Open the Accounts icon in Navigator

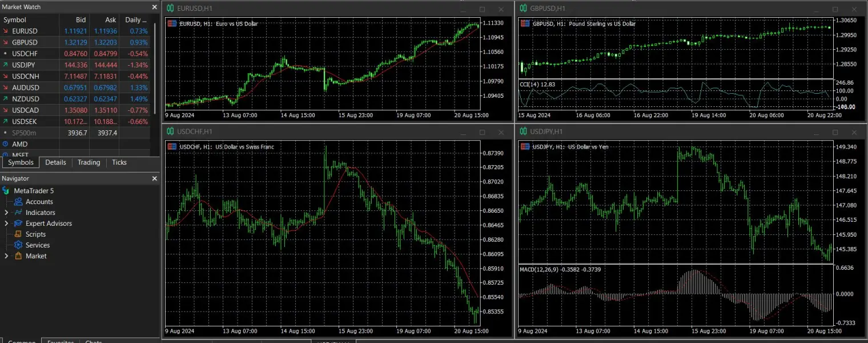click(18, 202)
